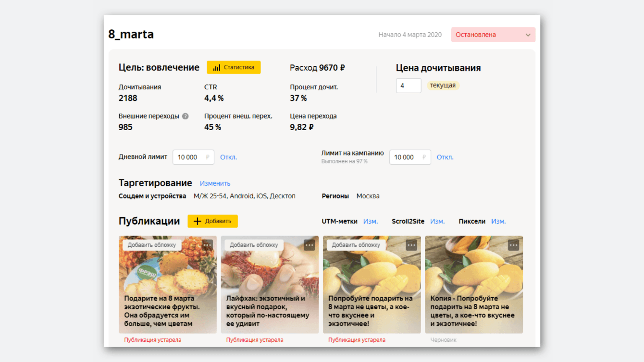Click the Дочитывания value 2188
This screenshot has height=362, width=644.
pyautogui.click(x=128, y=98)
